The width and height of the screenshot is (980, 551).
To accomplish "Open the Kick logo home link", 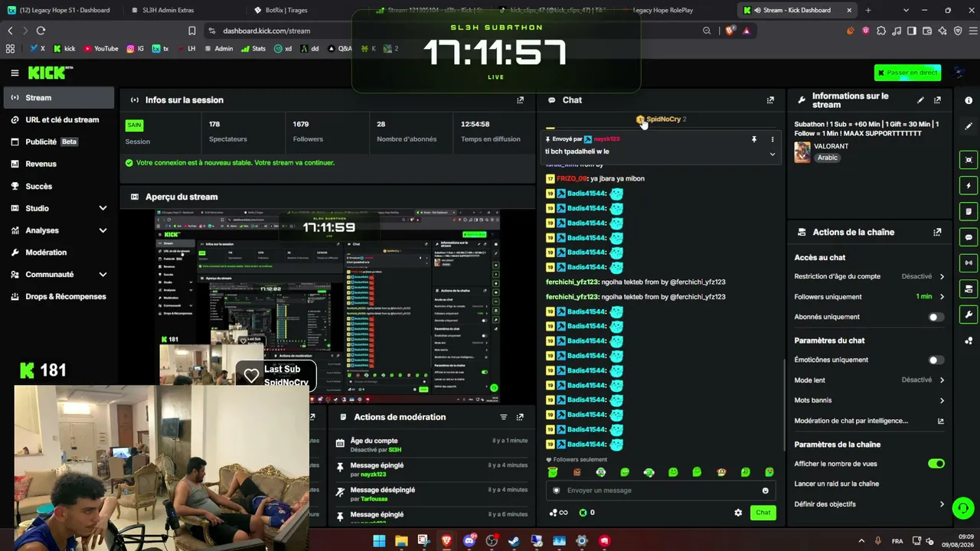I will point(50,73).
